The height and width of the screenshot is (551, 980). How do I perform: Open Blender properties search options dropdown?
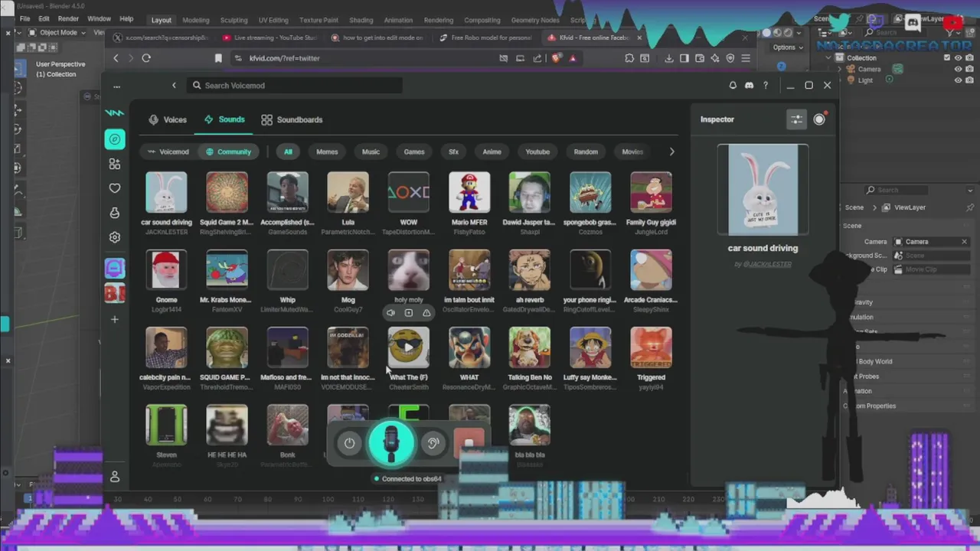[x=971, y=190]
